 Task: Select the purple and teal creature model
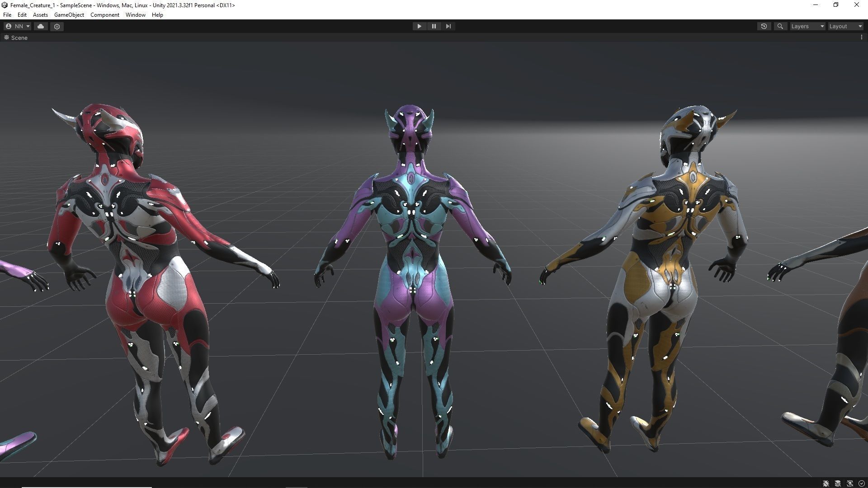(x=412, y=280)
